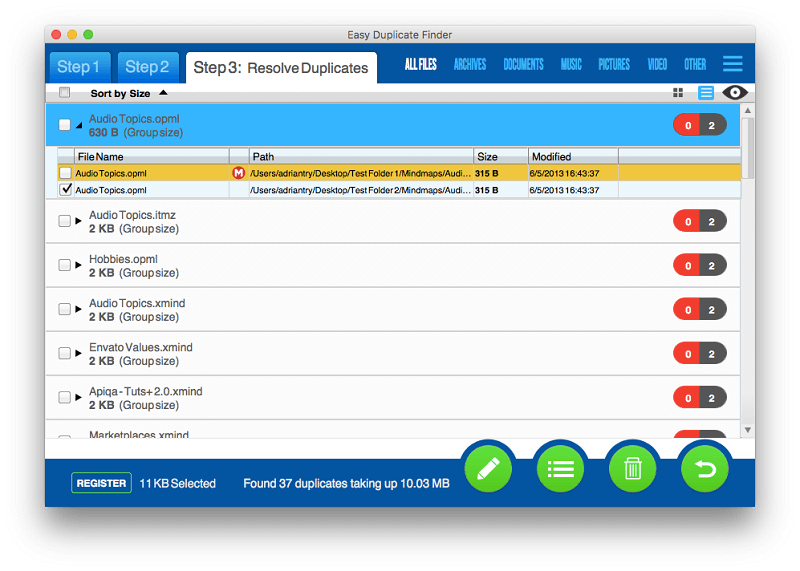Sort by the Path column header
Viewport: 800px width, 571px height.
361,156
